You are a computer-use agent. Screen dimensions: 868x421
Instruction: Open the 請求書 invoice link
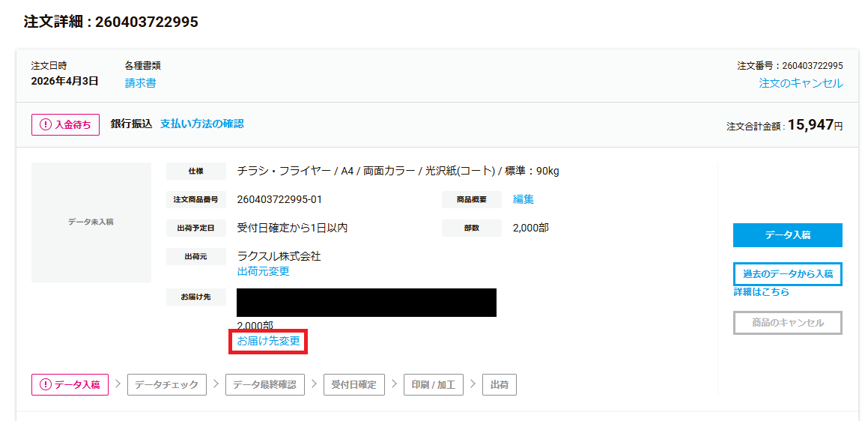pos(140,83)
